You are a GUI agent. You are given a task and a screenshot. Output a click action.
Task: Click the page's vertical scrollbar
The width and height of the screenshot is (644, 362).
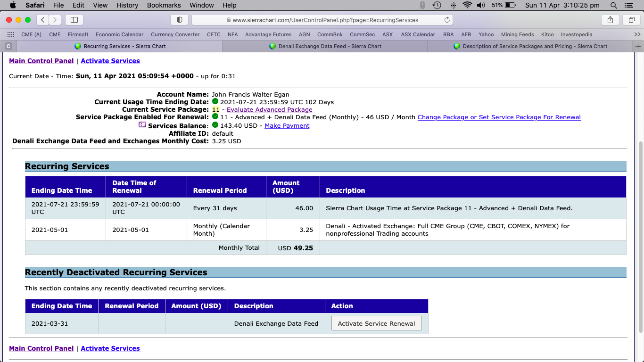pos(641,238)
